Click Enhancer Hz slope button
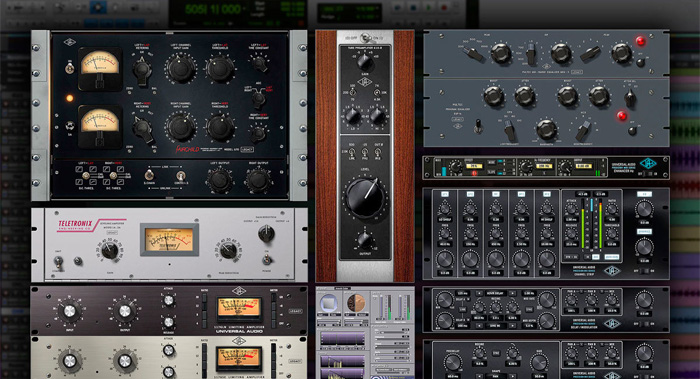The width and height of the screenshot is (700, 379). [491, 172]
